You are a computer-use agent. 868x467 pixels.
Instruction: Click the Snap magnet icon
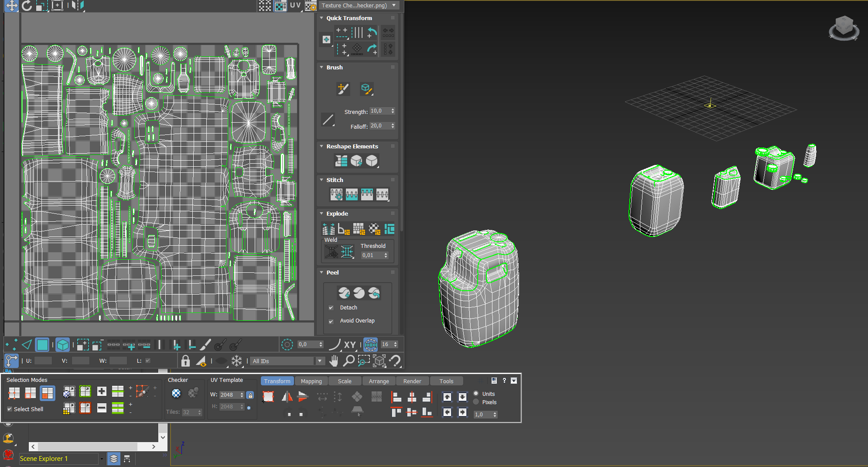(395, 361)
